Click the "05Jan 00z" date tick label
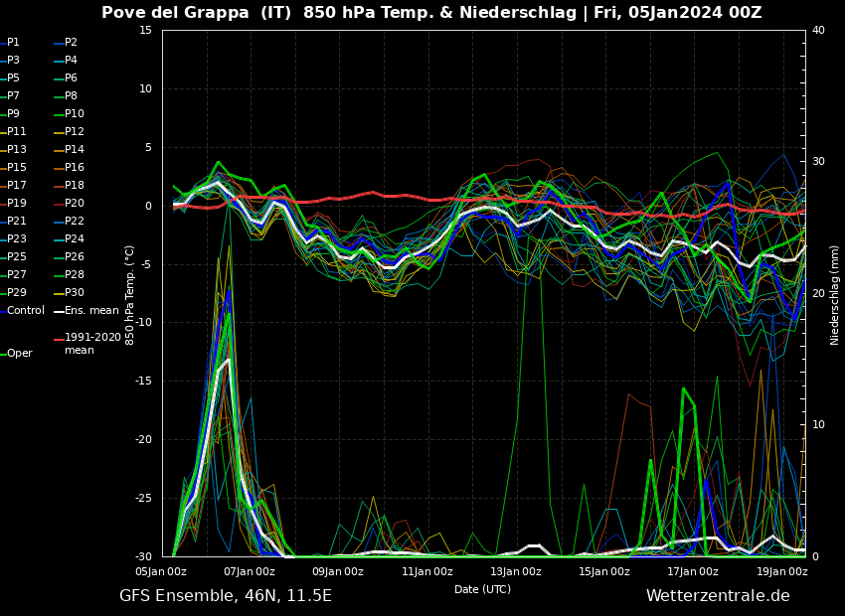 coord(161,571)
